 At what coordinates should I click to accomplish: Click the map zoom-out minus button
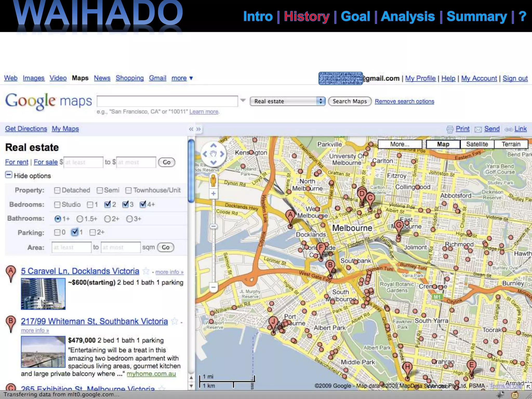click(214, 288)
